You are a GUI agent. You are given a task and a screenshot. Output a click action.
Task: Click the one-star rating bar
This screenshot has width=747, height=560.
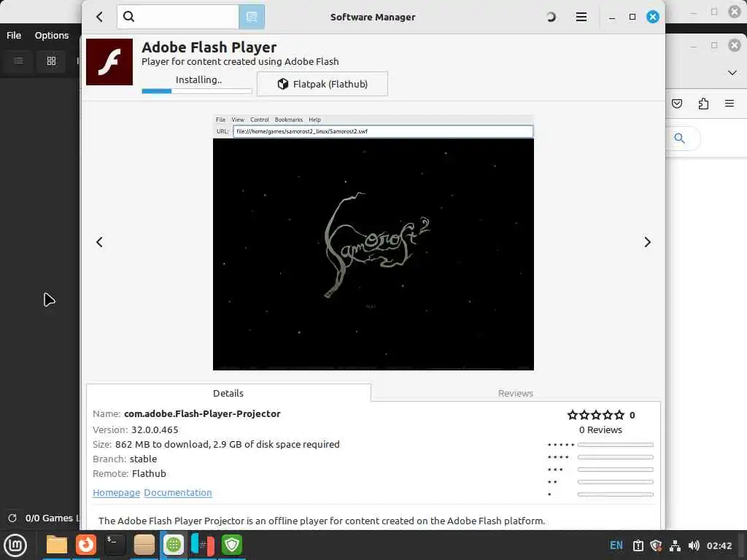tap(615, 494)
